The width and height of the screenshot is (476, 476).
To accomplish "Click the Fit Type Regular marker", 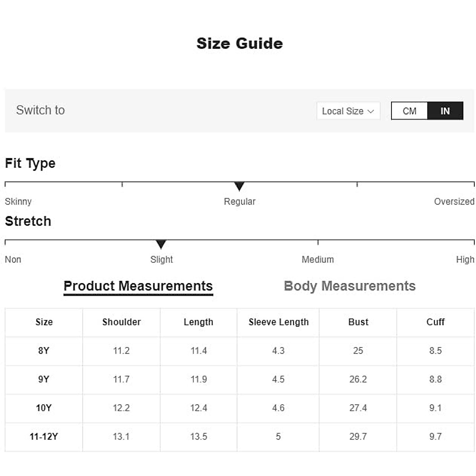I will (x=239, y=186).
